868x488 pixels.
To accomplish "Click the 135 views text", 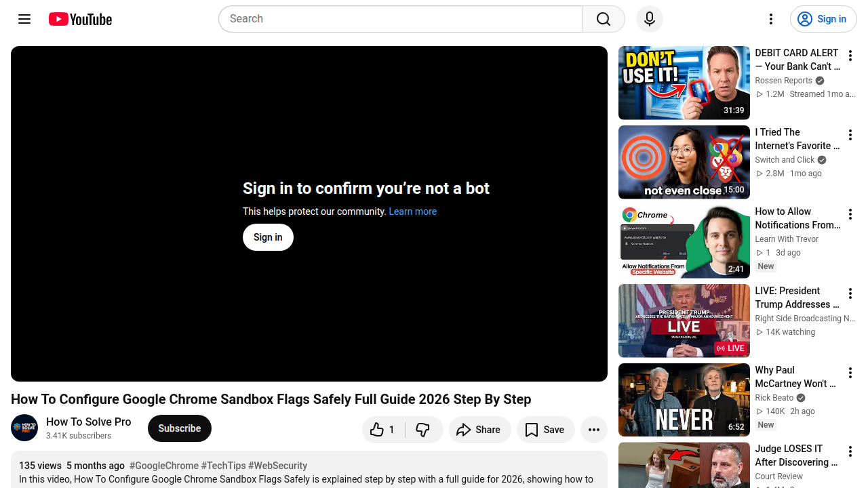I will pyautogui.click(x=40, y=466).
